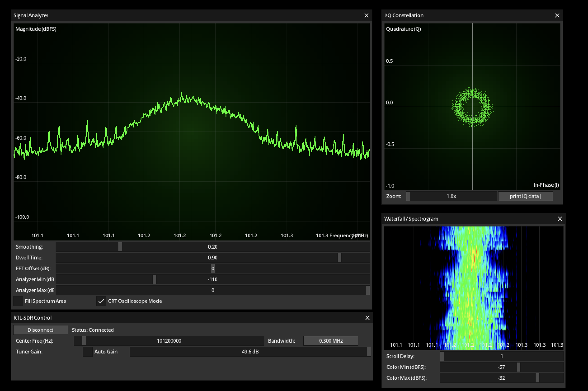Image resolution: width=588 pixels, height=391 pixels.
Task: Click the -1.0 constellation axis value
Action: click(x=390, y=186)
